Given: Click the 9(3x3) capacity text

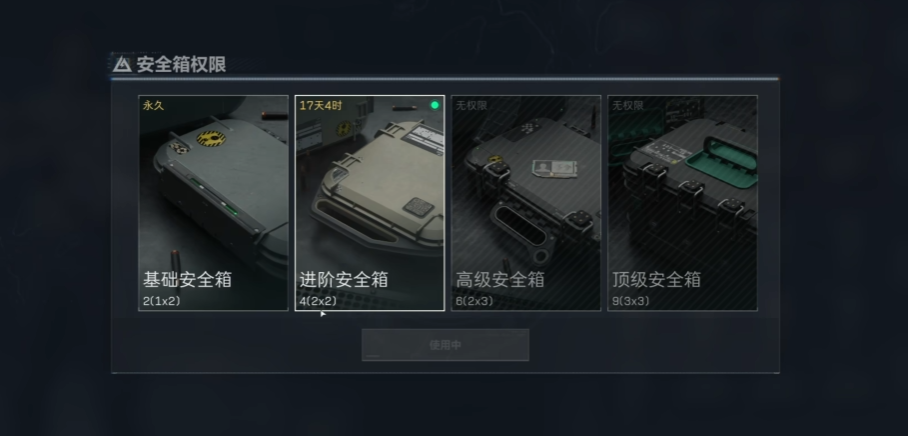Looking at the screenshot, I should tap(631, 301).
